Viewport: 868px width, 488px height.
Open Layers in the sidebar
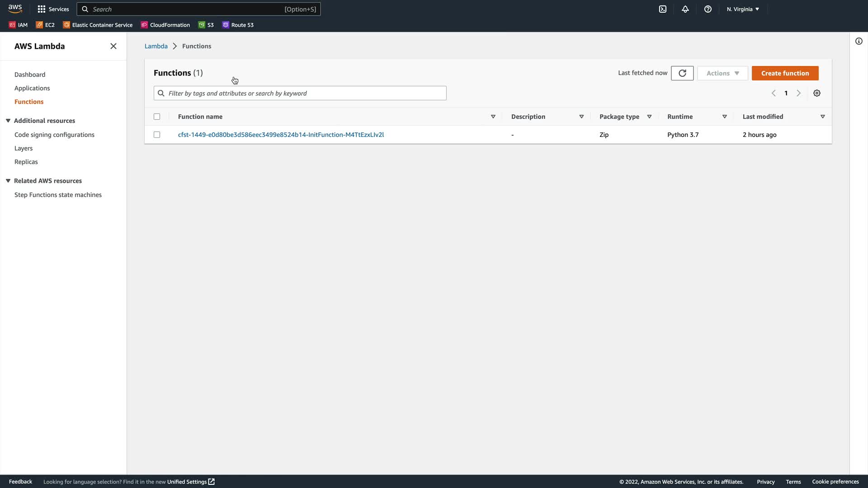24,148
